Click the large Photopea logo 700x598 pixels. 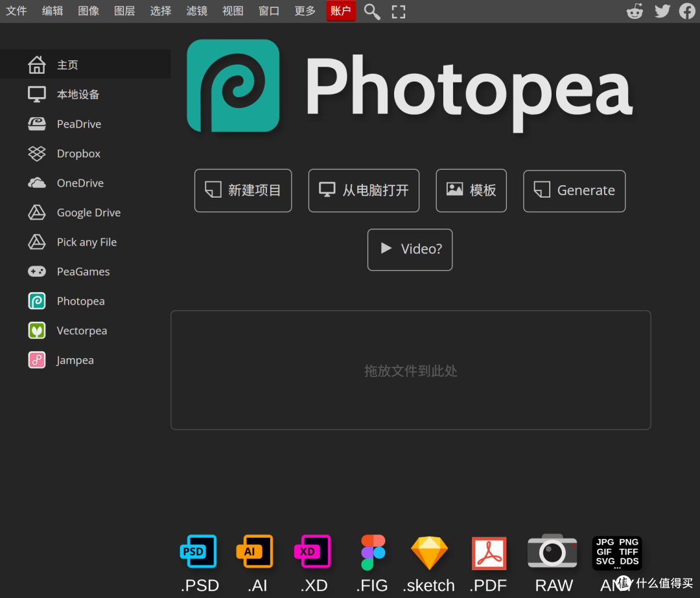[233, 86]
